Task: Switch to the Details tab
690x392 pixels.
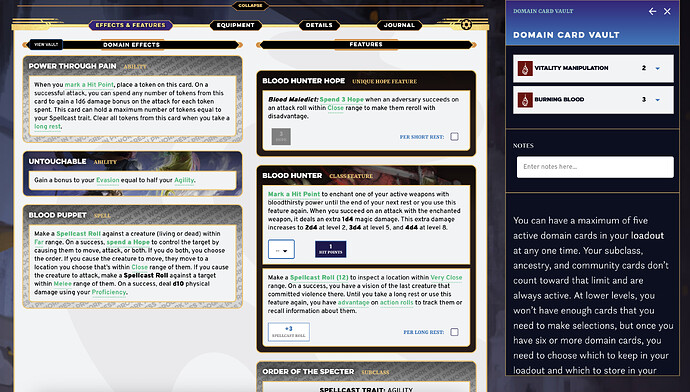Action: [319, 25]
